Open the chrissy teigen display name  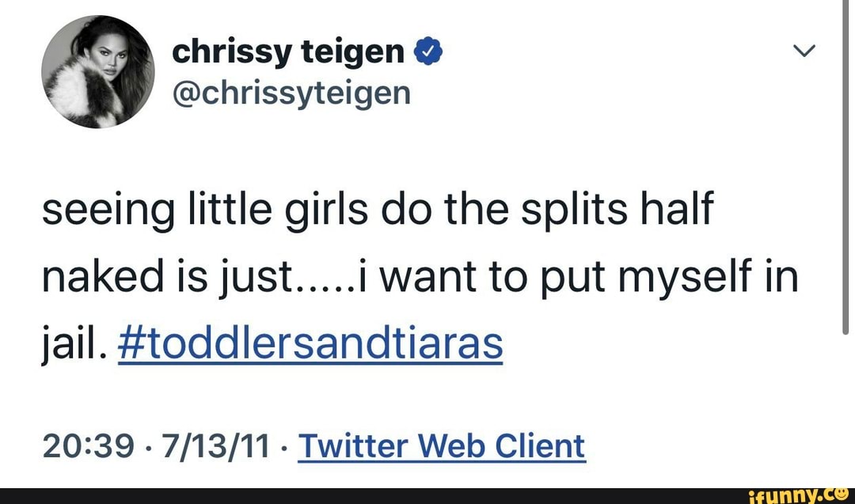pos(288,52)
